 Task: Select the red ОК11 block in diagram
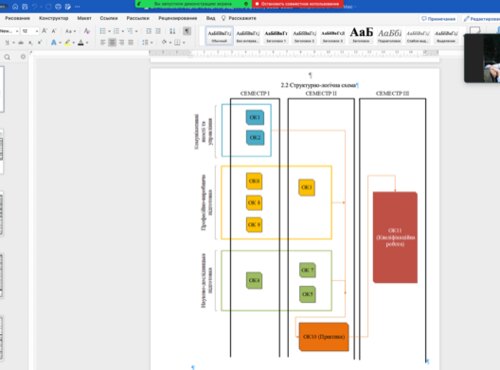395,237
